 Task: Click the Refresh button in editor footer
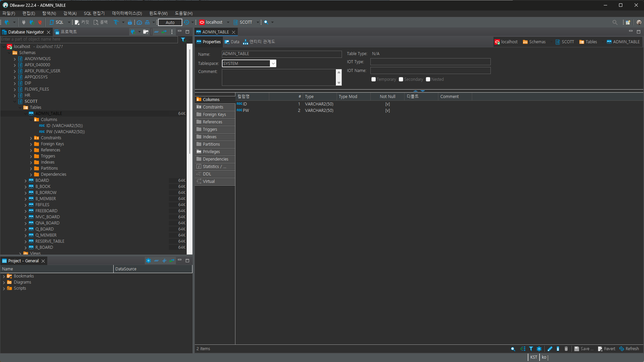[x=629, y=349]
